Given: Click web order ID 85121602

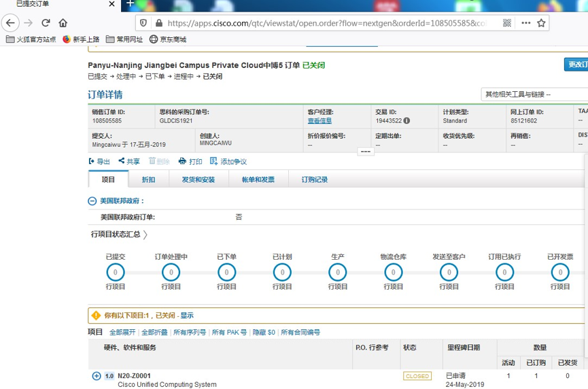Looking at the screenshot, I should pos(523,121).
